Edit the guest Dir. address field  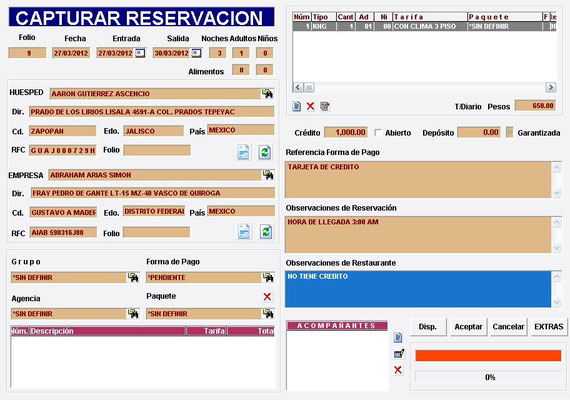tap(152, 112)
